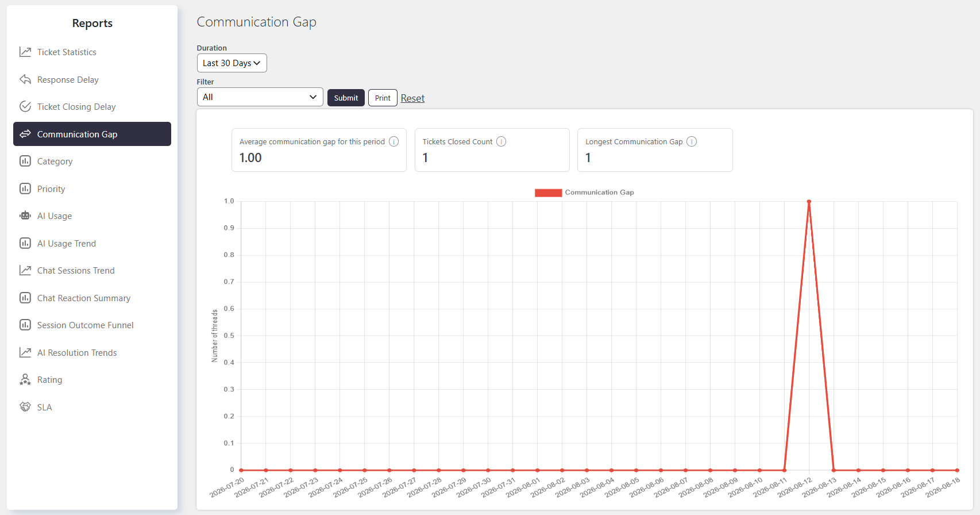
Task: Click the SLA handshake icon
Action: point(25,407)
